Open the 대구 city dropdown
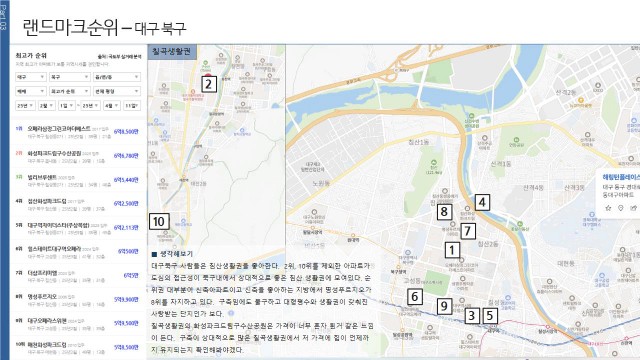Image resolution: width=640 pixels, height=360 pixels. point(31,77)
